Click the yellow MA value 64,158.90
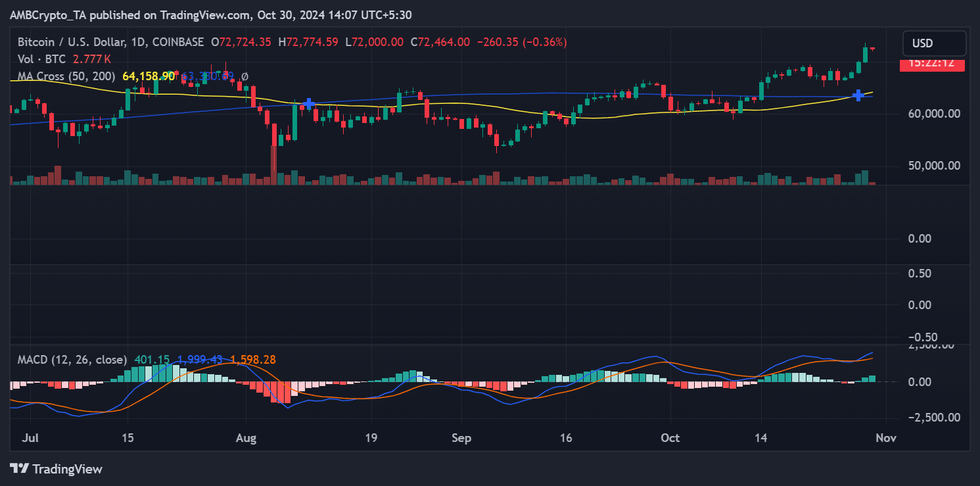980x486 pixels. [149, 76]
